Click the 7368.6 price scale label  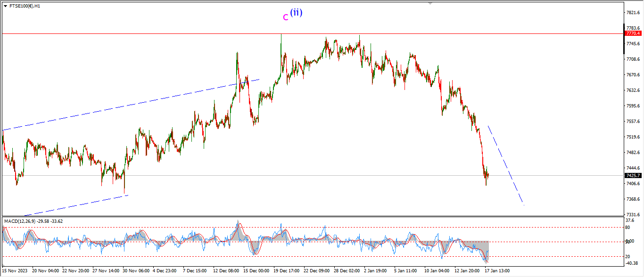(632, 199)
